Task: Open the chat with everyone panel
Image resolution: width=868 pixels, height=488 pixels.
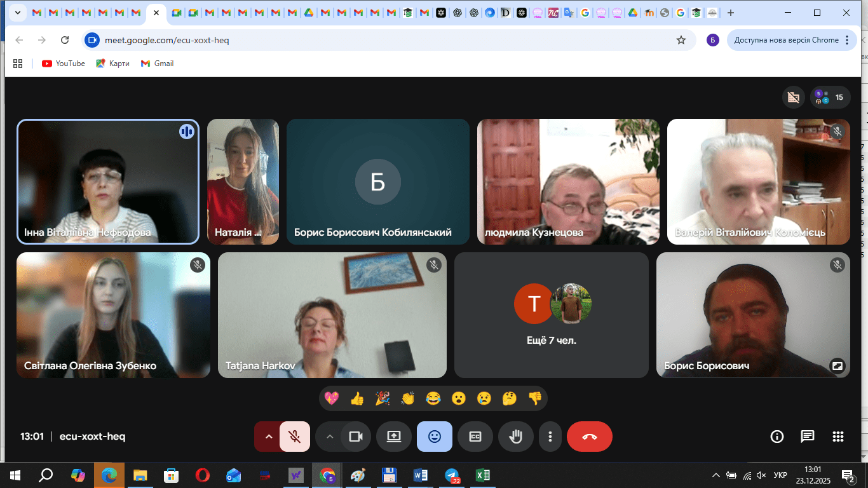Action: coord(807,437)
